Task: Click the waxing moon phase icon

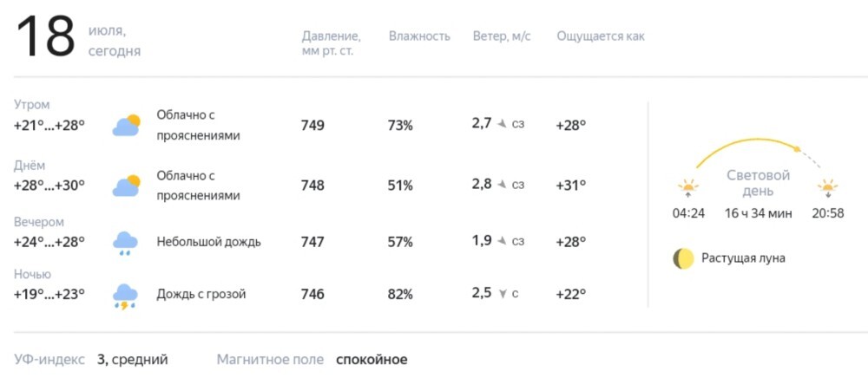Action: [x=683, y=258]
